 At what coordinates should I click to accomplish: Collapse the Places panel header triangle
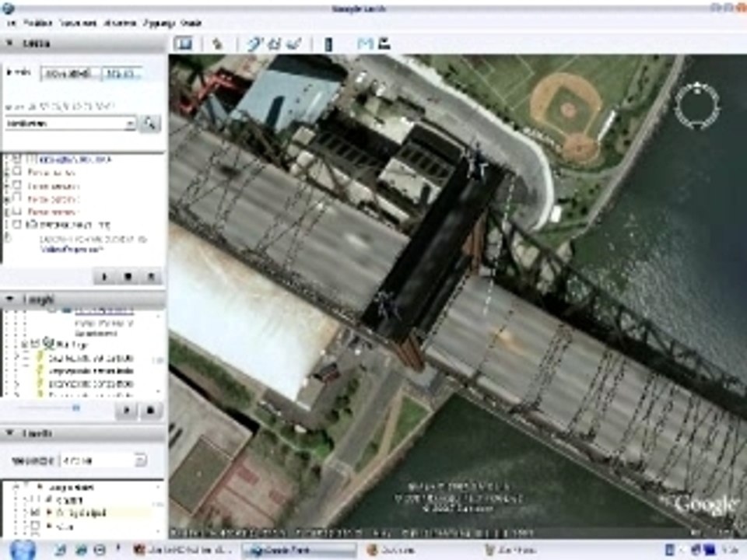tap(9, 299)
